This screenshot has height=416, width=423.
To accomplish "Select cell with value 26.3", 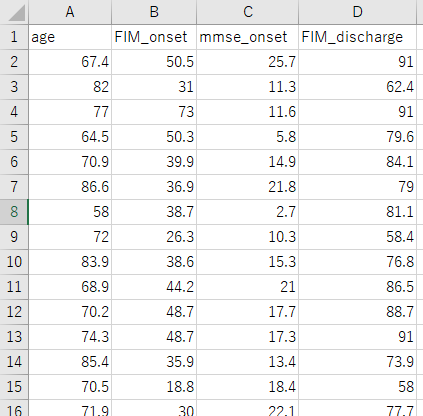I will click(x=154, y=237).
